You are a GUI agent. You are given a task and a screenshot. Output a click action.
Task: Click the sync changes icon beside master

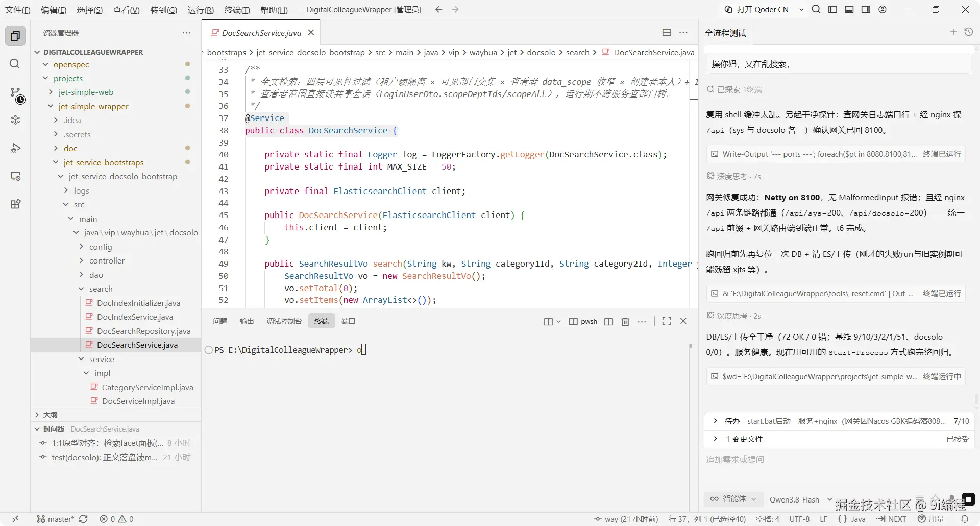[83, 519]
